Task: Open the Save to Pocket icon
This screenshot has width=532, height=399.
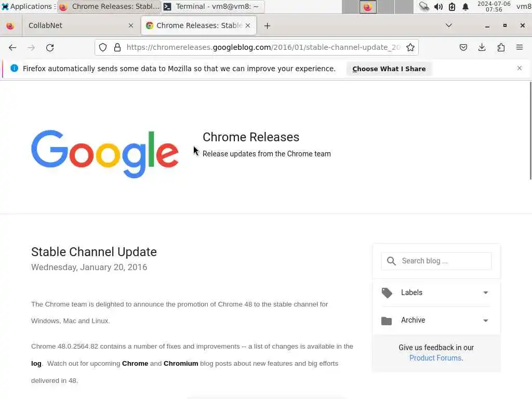Action: pyautogui.click(x=463, y=47)
